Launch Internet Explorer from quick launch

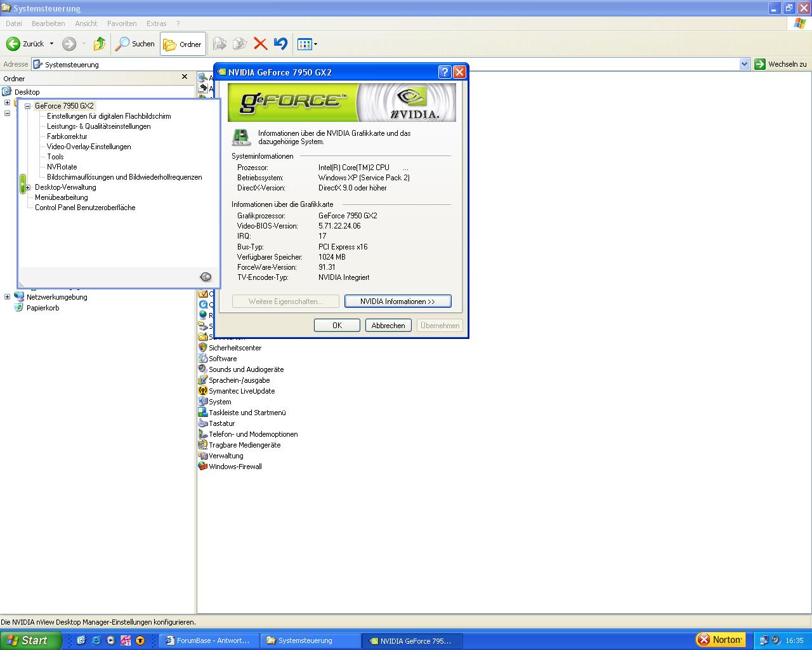pyautogui.click(x=96, y=640)
